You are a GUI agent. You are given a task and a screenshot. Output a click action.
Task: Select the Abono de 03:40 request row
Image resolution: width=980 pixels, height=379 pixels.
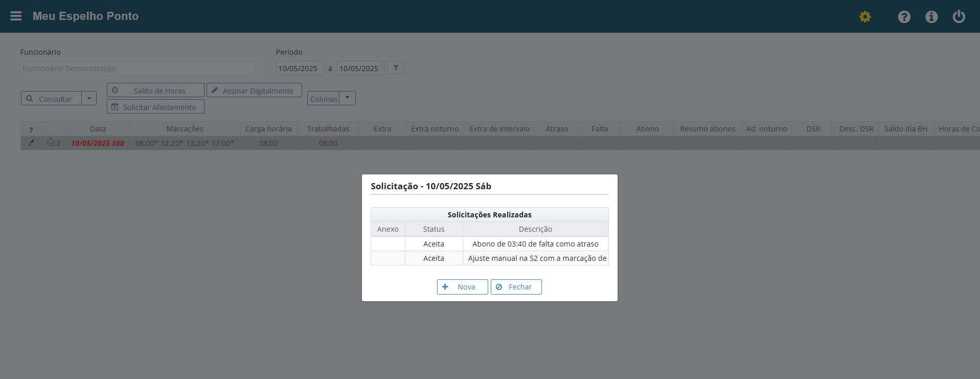[490, 244]
